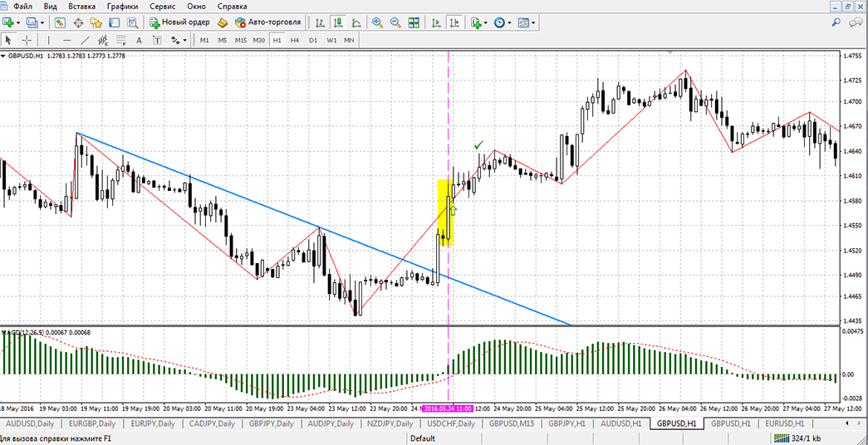Viewport: 868px width, 445px height.
Task: Toggle Auto Scroll of the chart
Action: coord(437,22)
